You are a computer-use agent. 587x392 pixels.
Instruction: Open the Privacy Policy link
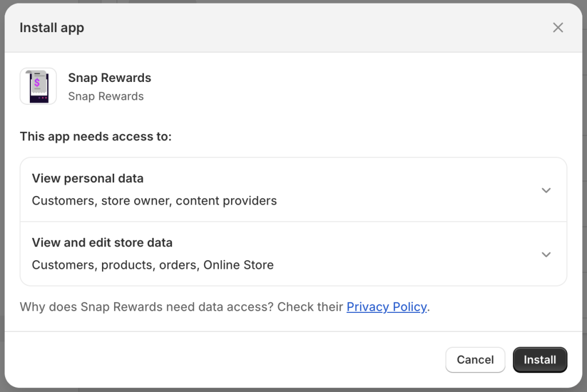(387, 307)
